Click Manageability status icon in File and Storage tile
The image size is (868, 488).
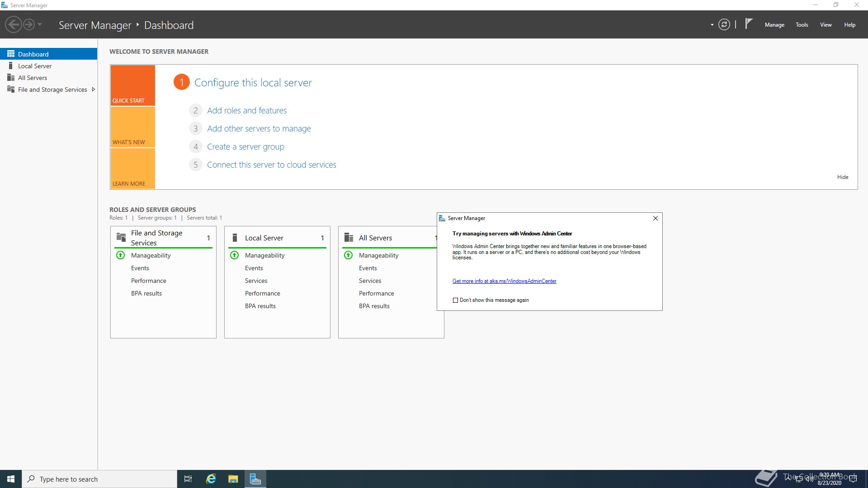pyautogui.click(x=121, y=255)
